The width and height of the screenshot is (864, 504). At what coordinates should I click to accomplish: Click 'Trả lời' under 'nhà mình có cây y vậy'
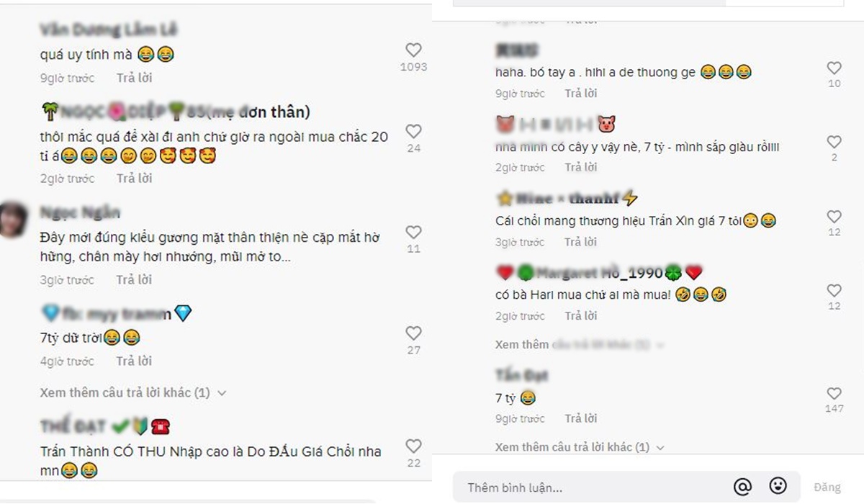tap(581, 167)
